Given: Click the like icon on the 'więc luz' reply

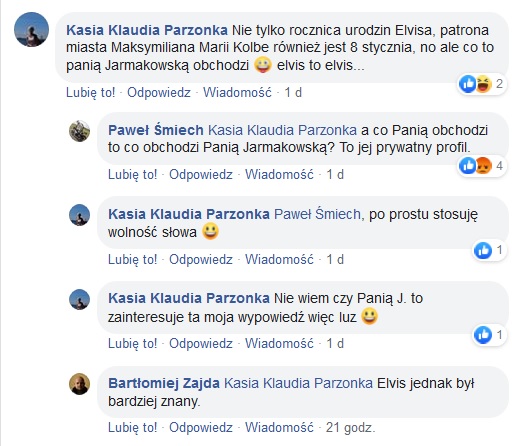Looking at the screenshot, I should point(483,335).
